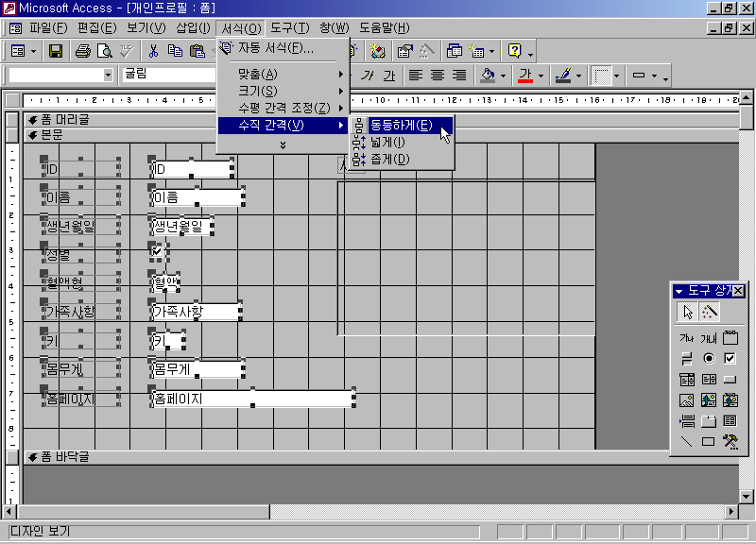Select the Select Objects arrow tool in toolbox

(688, 312)
